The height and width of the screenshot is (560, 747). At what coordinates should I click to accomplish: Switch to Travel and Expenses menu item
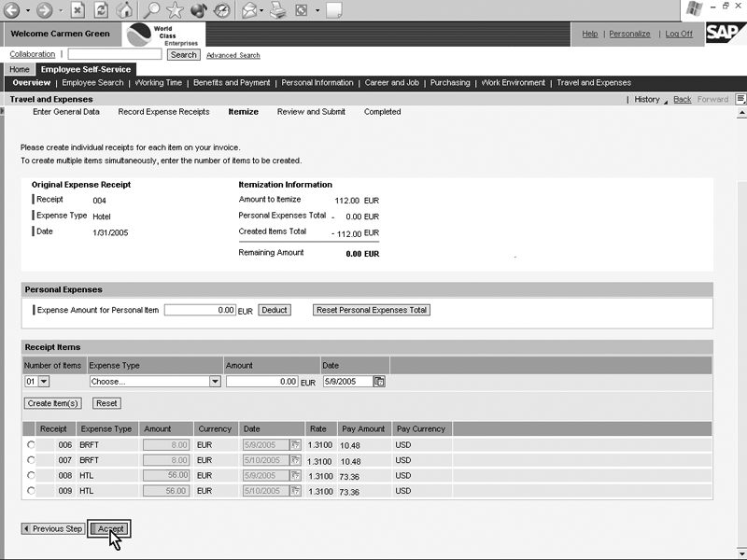point(594,83)
